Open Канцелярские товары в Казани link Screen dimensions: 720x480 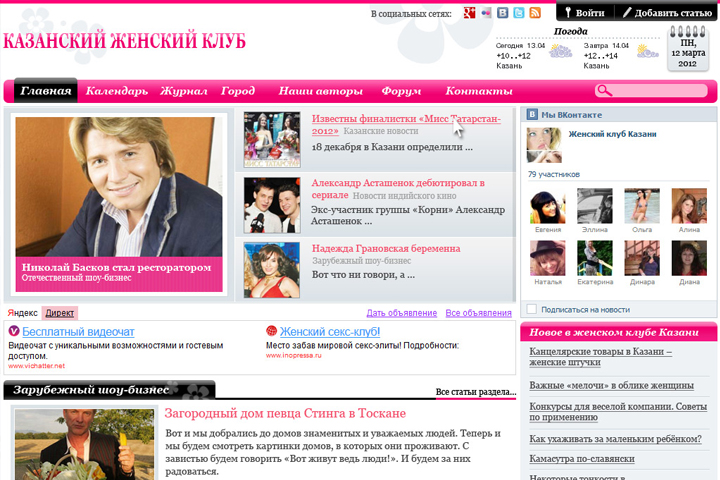point(601,357)
